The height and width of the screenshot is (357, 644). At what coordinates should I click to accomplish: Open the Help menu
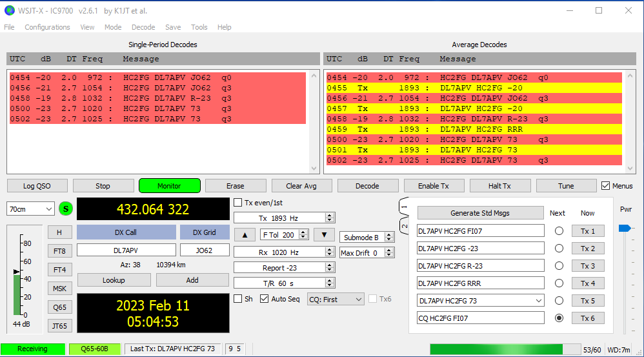tap(225, 27)
